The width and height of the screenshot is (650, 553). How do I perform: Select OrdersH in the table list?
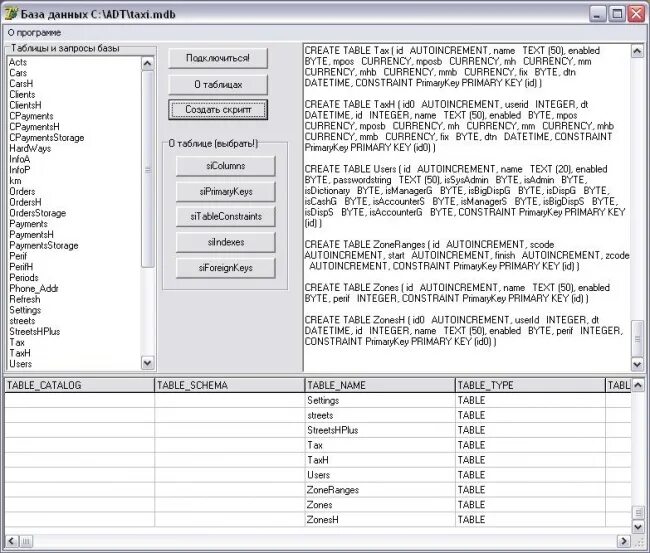tap(25, 202)
